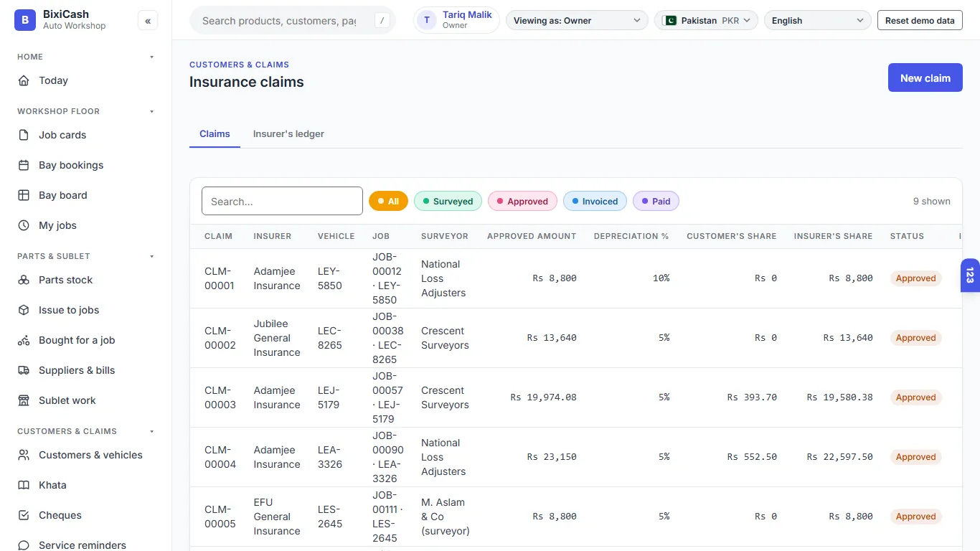Screen dimensions: 980x551
Task: Click the Job cards document icon
Action: [24, 135]
